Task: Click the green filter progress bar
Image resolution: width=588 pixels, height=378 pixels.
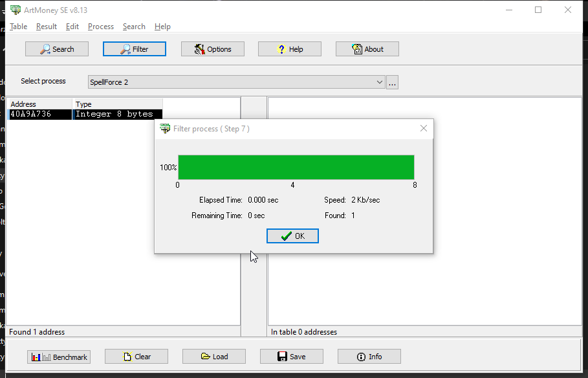Action: (296, 168)
